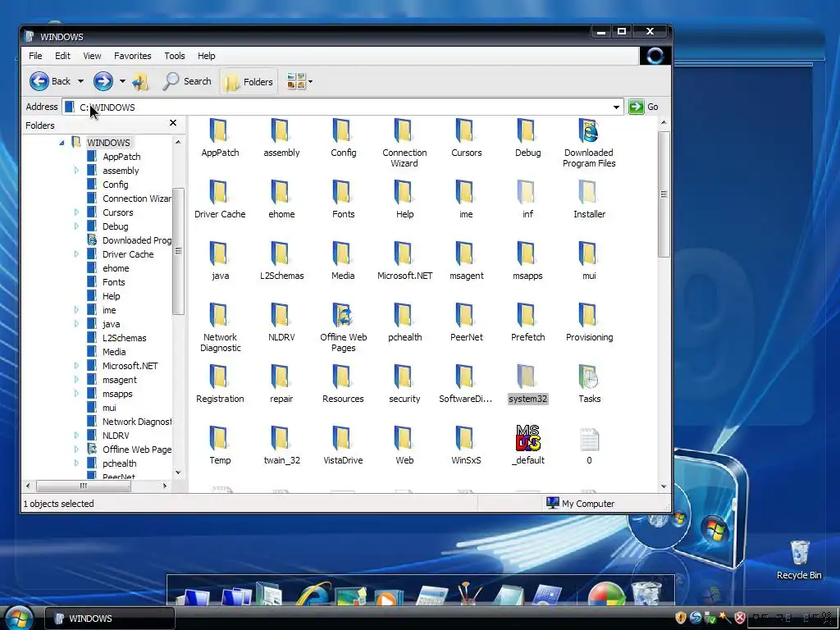Select the Prefetch folder icon
Screen dimensions: 840x630
tap(527, 316)
